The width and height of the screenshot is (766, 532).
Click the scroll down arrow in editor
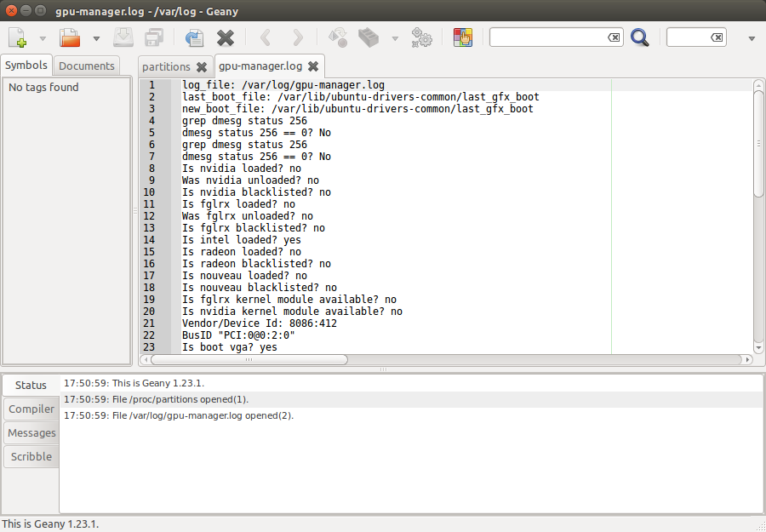pyautogui.click(x=758, y=348)
